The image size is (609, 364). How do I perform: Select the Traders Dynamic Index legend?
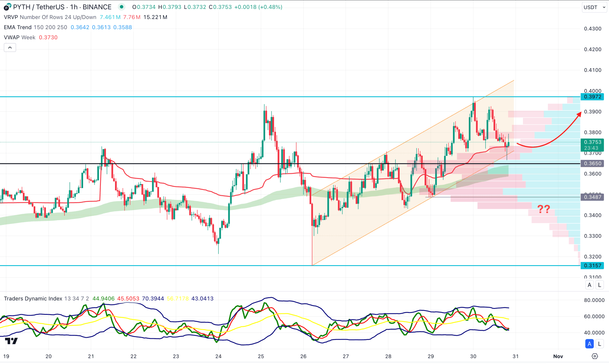(x=46, y=298)
